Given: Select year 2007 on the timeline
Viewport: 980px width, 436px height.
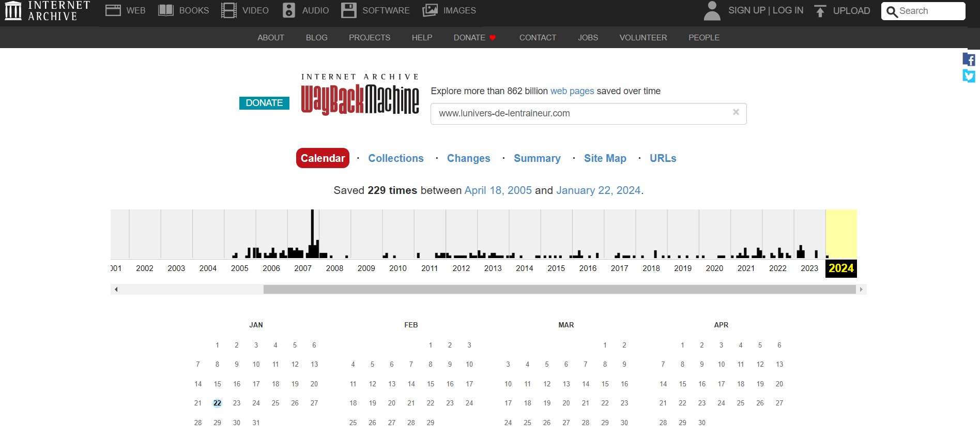Looking at the screenshot, I should [x=303, y=268].
